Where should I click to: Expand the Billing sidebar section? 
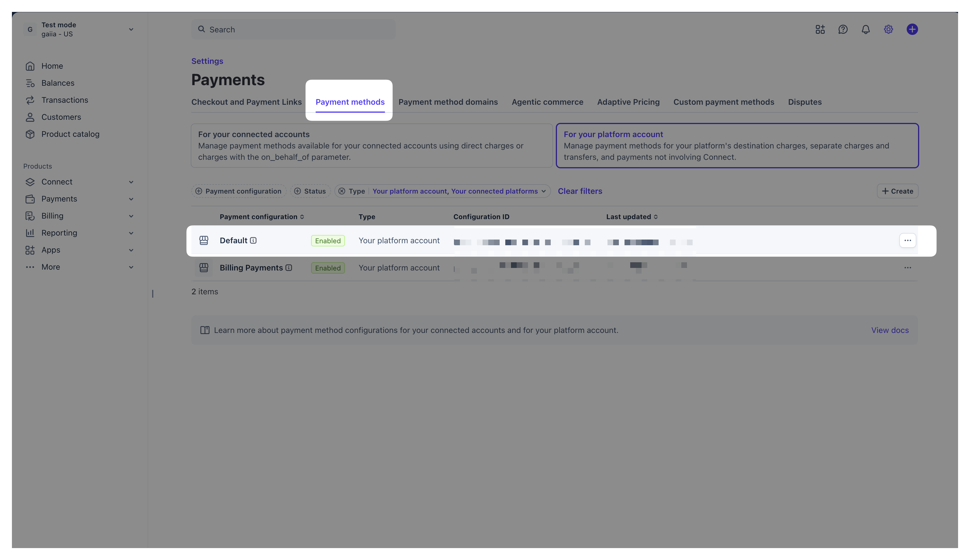click(x=131, y=216)
